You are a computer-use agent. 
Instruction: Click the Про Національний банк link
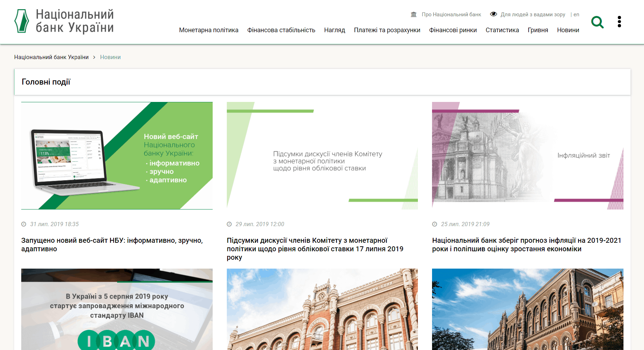point(451,15)
